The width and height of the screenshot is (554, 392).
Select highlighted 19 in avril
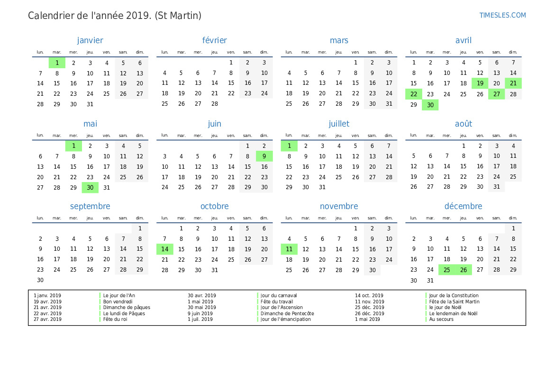pyautogui.click(x=480, y=83)
